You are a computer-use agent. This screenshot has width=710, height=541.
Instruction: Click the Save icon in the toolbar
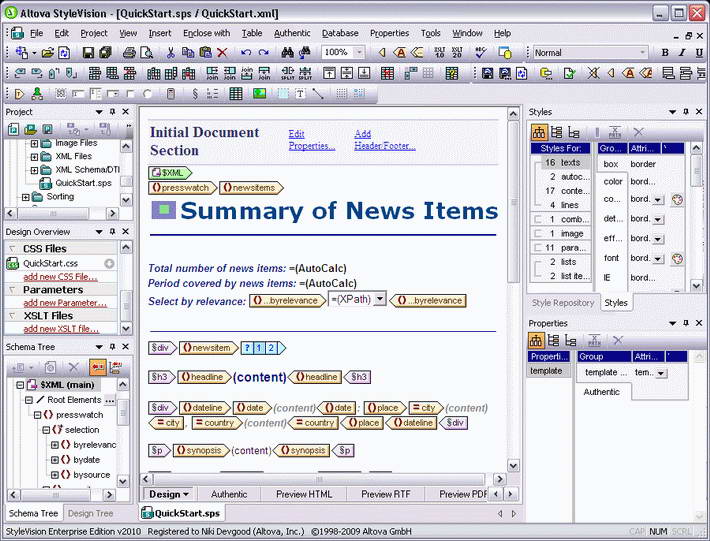(x=88, y=53)
